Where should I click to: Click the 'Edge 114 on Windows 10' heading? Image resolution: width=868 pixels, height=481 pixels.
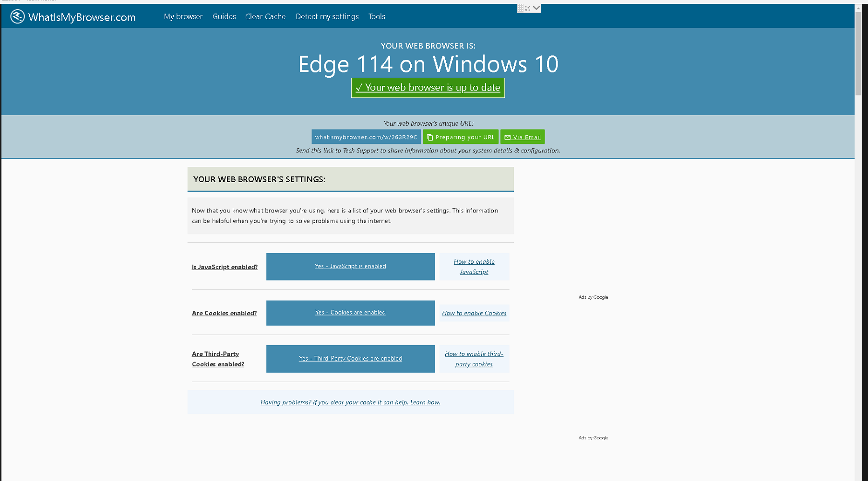428,64
